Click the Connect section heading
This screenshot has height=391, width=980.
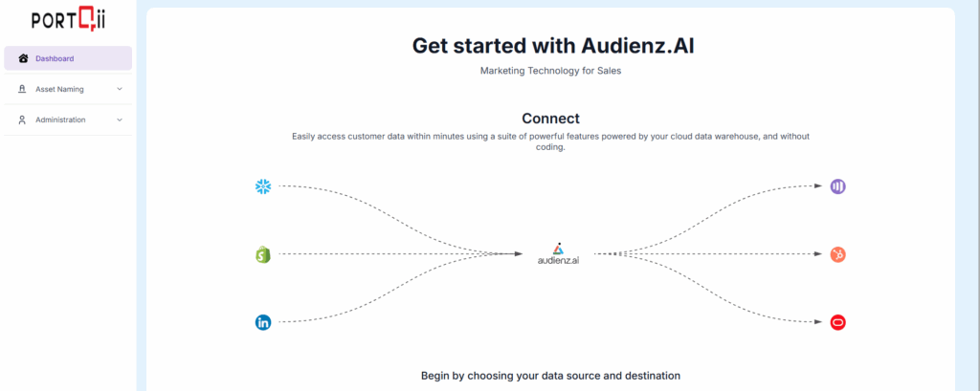pyautogui.click(x=550, y=119)
